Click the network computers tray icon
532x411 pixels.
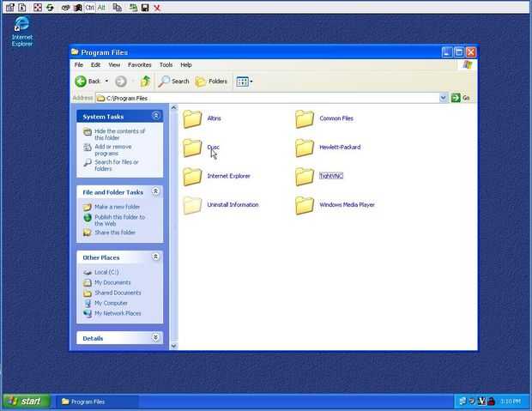(462, 402)
